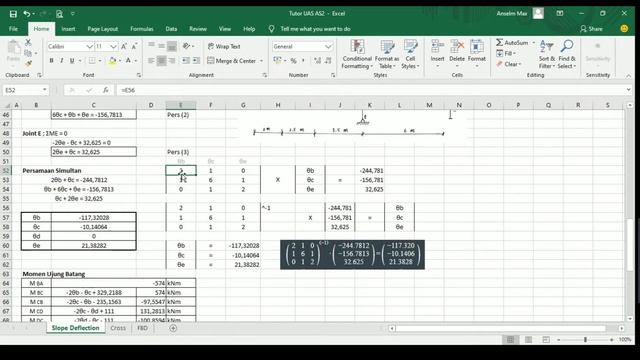Switch to the Insert ribbon tab
Image resolution: width=640 pixels, height=360 pixels.
tap(68, 29)
